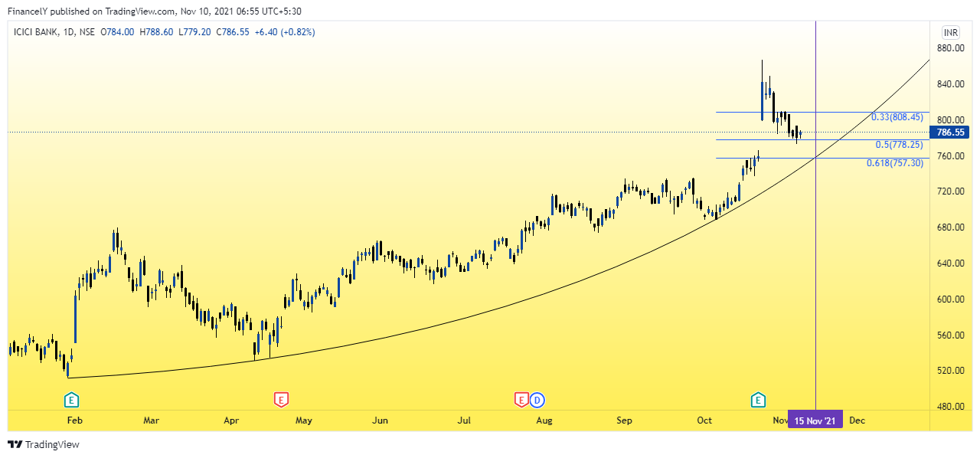The width and height of the screenshot is (980, 458).
Task: Click the Feb label on time axis
Action: click(x=74, y=420)
